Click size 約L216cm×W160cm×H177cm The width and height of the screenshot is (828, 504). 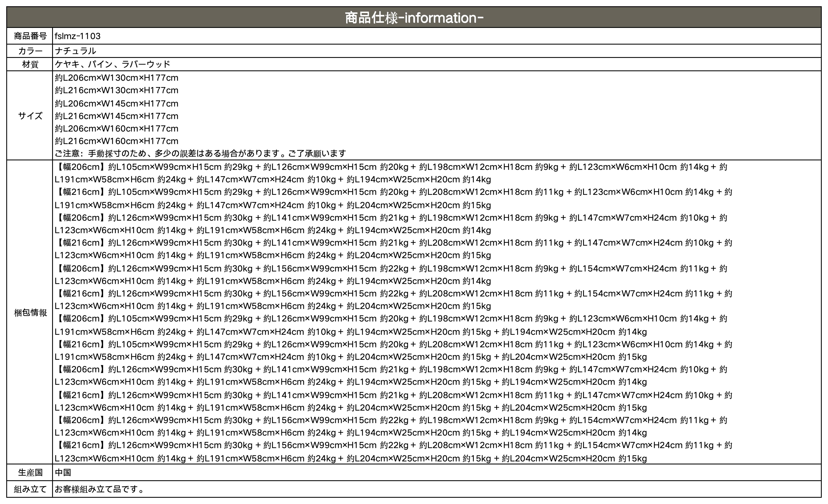117,141
